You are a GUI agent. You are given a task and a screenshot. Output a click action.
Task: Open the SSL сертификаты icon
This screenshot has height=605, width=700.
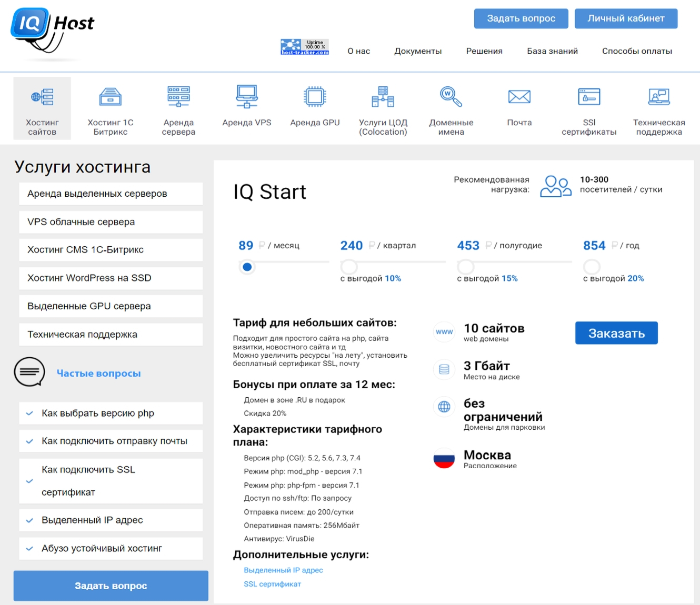(x=589, y=97)
